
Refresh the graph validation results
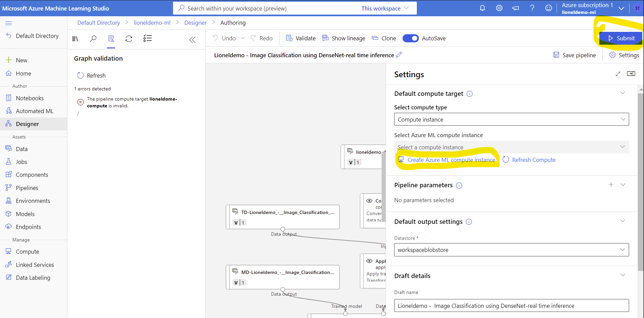(91, 76)
